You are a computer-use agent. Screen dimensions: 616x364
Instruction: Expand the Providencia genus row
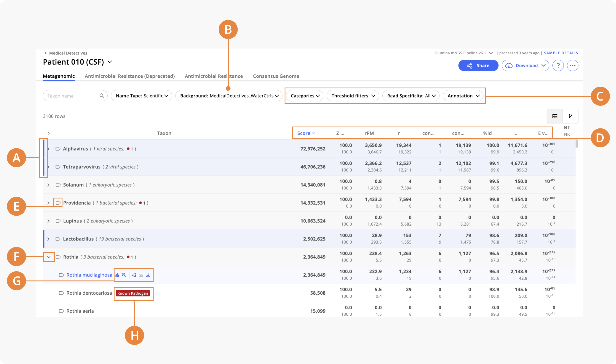pos(49,203)
